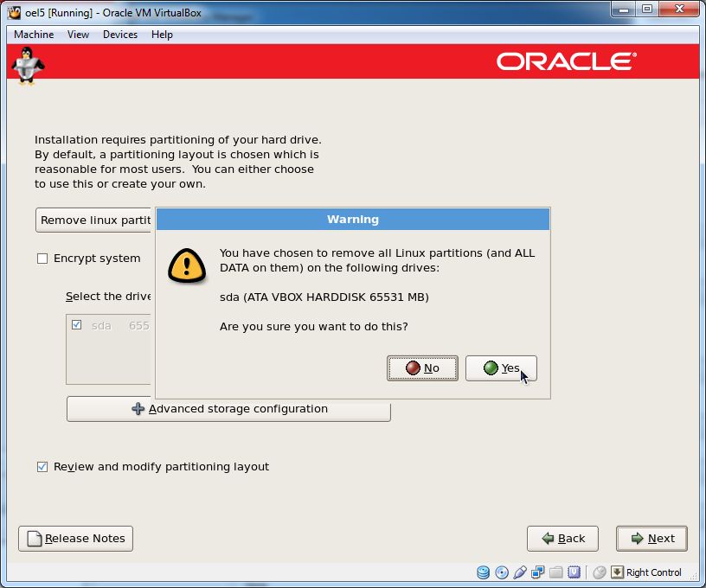706x588 pixels.
Task: Close the VirtualBox window
Action: click(x=679, y=9)
